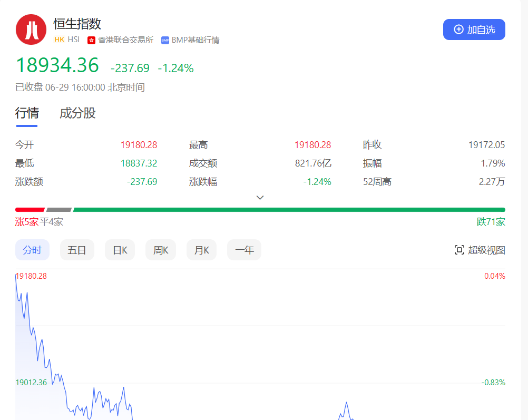Click the Hong Kong exchange flag icon
This screenshot has width=528, height=420.
tap(91, 40)
